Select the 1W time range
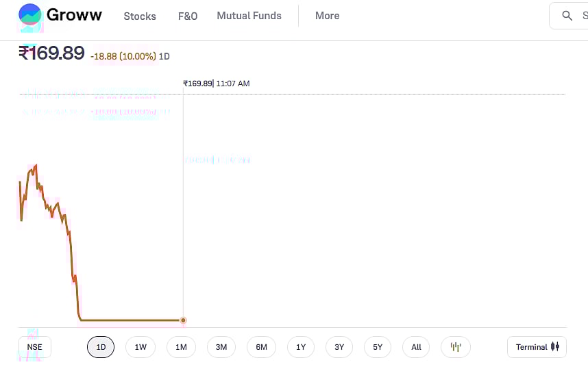Image resolution: width=588 pixels, height=371 pixels. coord(140,347)
